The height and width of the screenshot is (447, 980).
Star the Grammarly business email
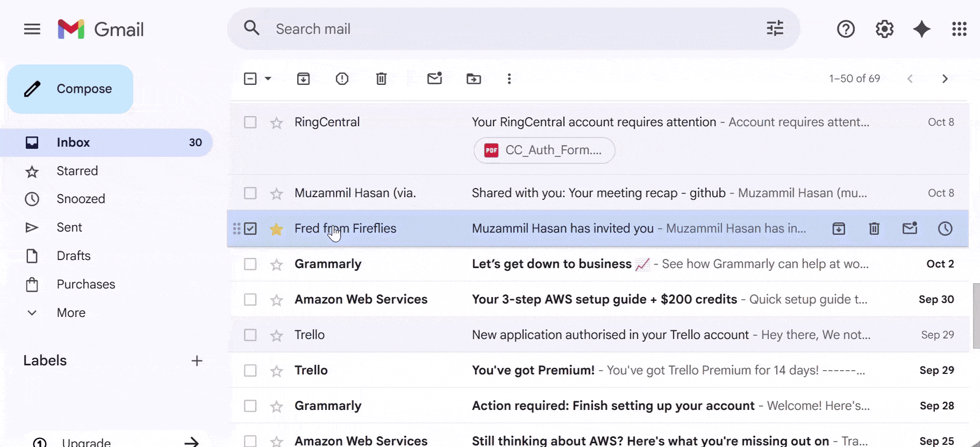277,264
